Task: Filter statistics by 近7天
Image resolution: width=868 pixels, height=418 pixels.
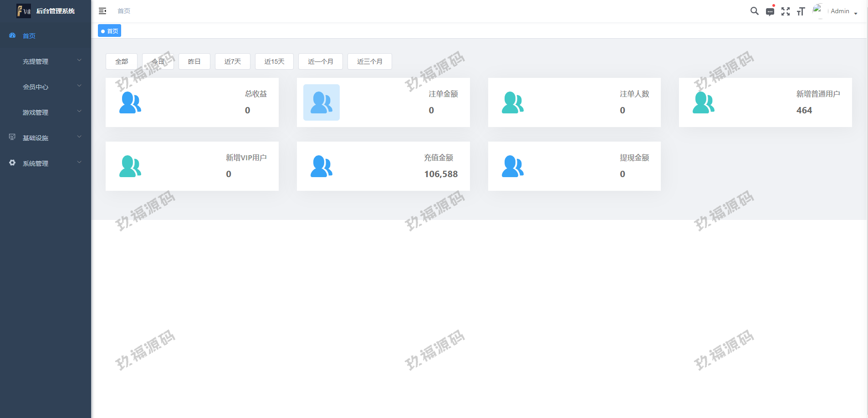Action: [x=232, y=61]
